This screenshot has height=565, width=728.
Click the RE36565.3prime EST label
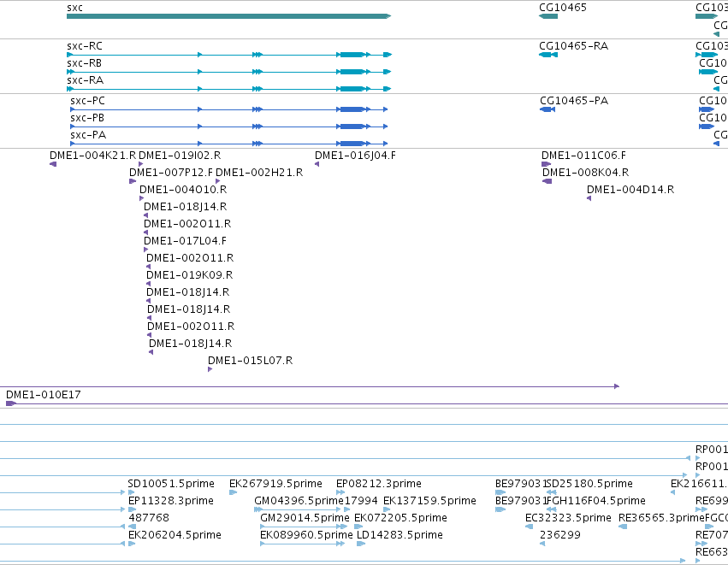[x=661, y=518]
